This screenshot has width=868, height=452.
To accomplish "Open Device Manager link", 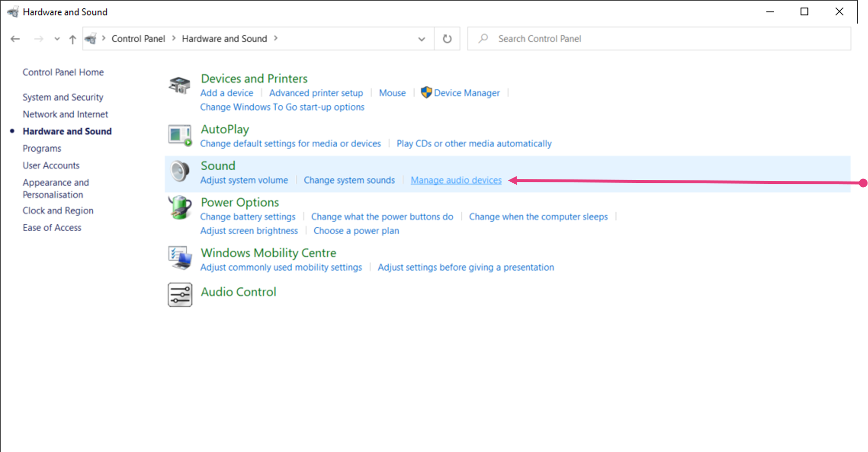I will 466,93.
